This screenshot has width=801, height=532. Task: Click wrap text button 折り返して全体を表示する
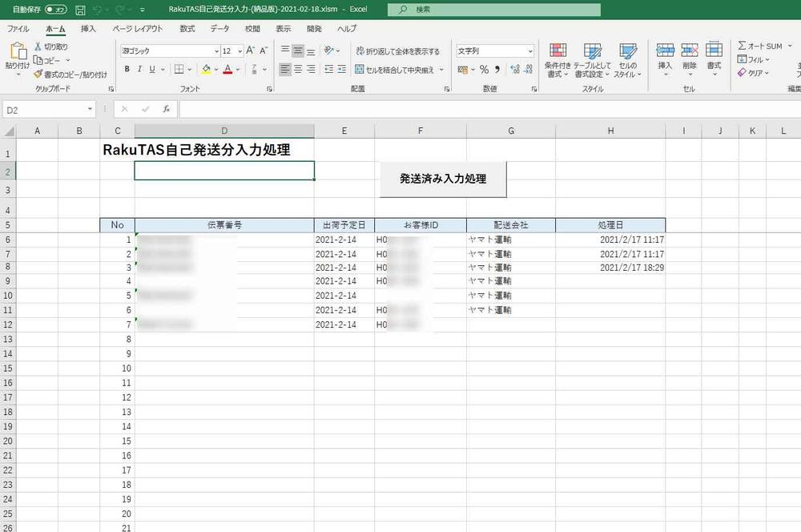pyautogui.click(x=397, y=51)
